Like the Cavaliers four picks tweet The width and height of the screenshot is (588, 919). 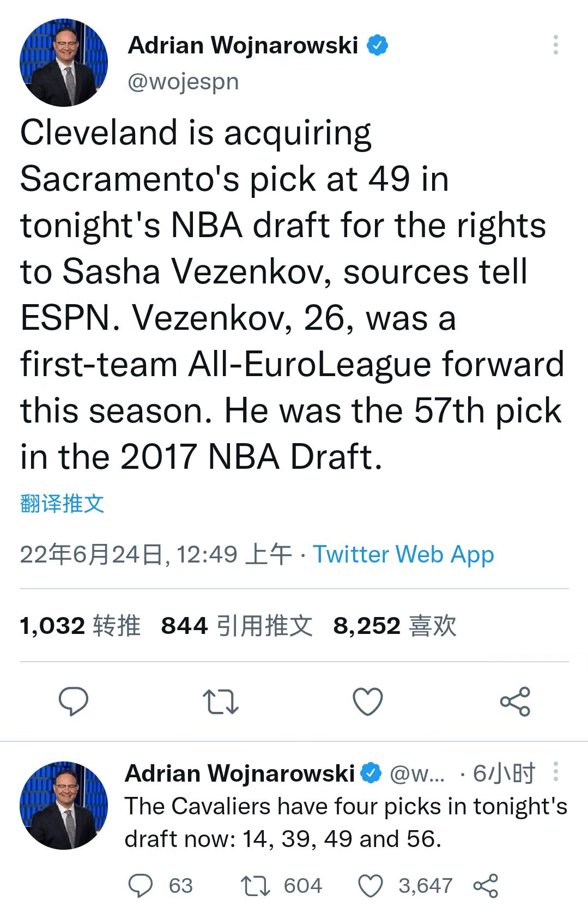click(371, 886)
